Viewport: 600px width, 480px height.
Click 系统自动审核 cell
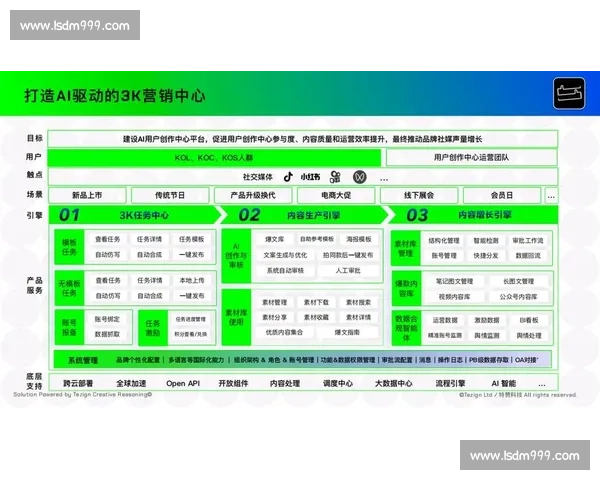[x=285, y=271]
